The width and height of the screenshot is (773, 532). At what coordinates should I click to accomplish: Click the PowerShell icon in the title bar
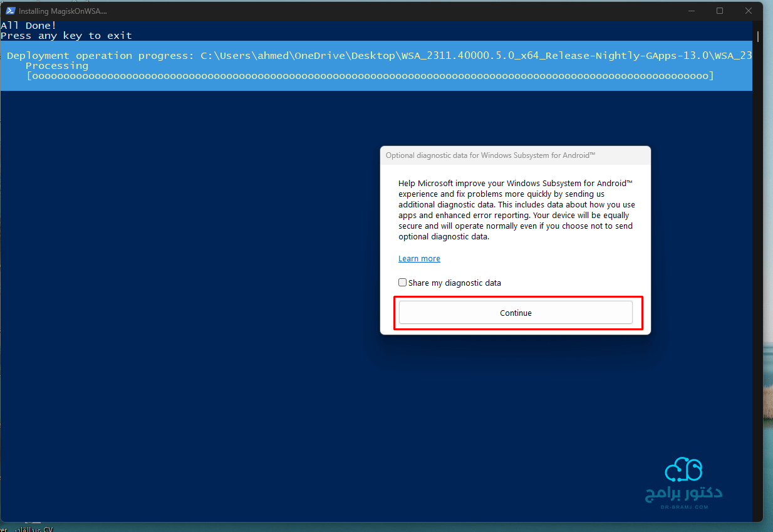[11, 11]
